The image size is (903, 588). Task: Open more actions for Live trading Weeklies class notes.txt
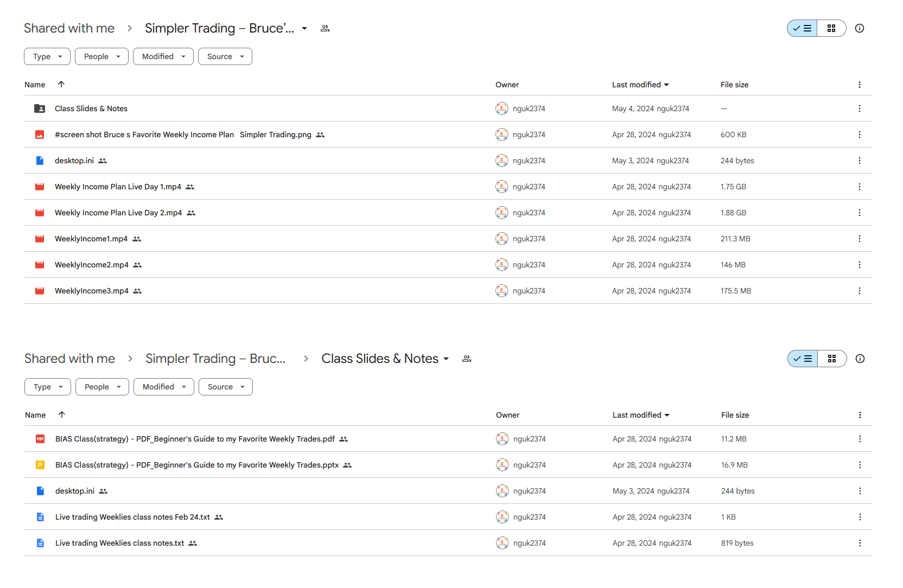(x=860, y=543)
